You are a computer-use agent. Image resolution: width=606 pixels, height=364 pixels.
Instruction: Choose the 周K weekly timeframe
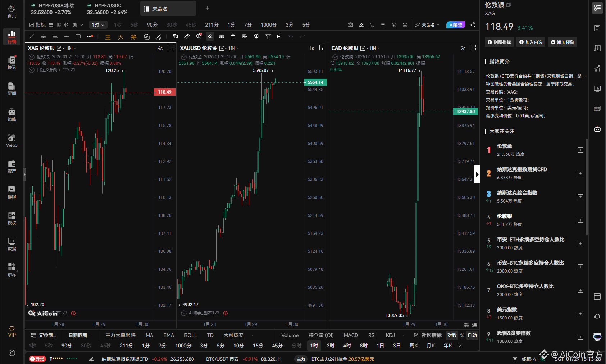point(414,346)
